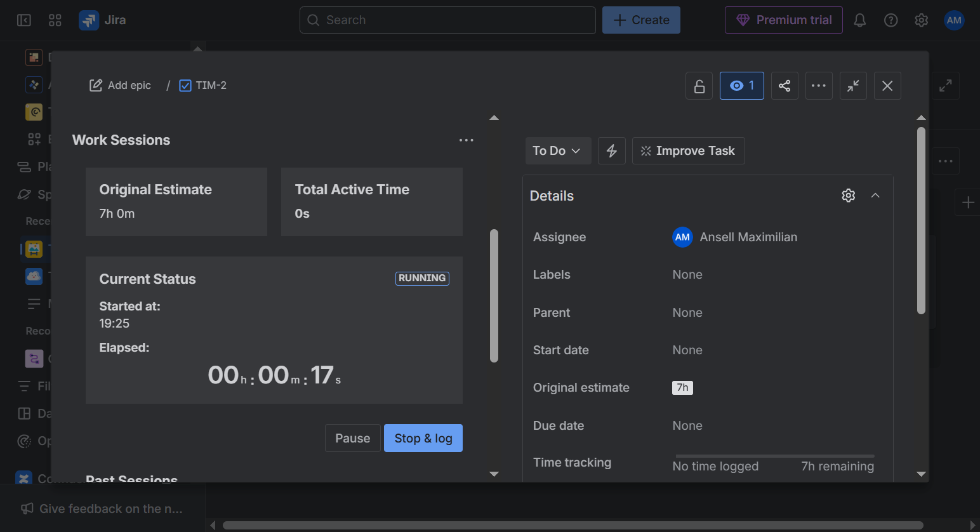
Task: Click the automation lightning bolt icon
Action: coord(612,151)
